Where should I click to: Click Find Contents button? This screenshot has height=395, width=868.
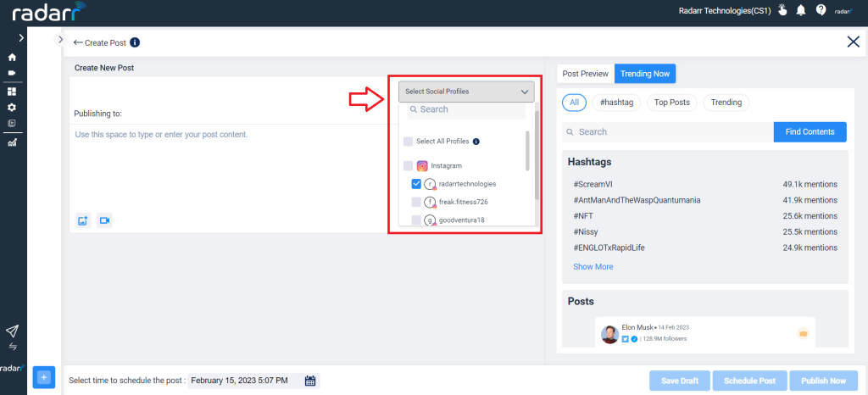[x=810, y=131]
